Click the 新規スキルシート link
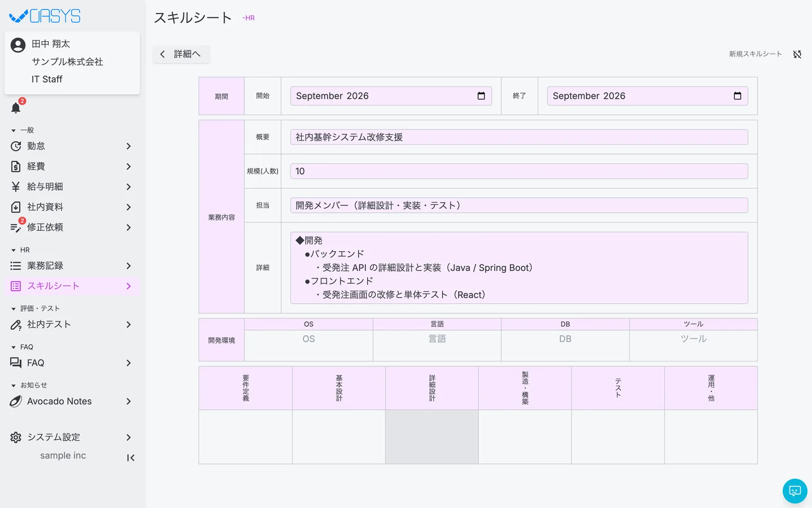Image resolution: width=812 pixels, height=508 pixels. coord(756,54)
